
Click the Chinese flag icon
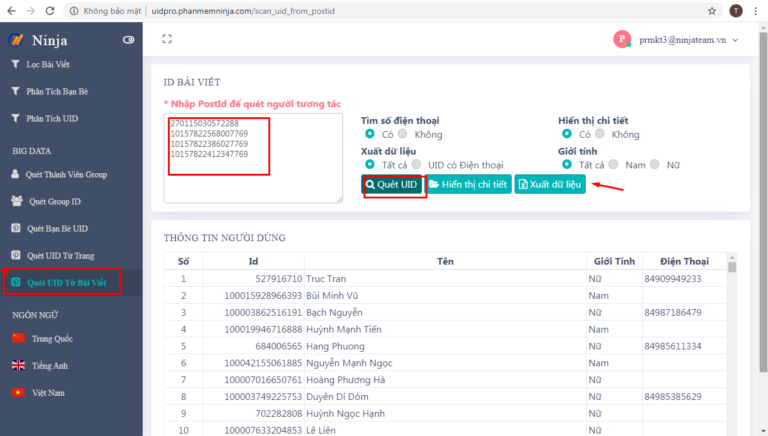[x=18, y=338]
